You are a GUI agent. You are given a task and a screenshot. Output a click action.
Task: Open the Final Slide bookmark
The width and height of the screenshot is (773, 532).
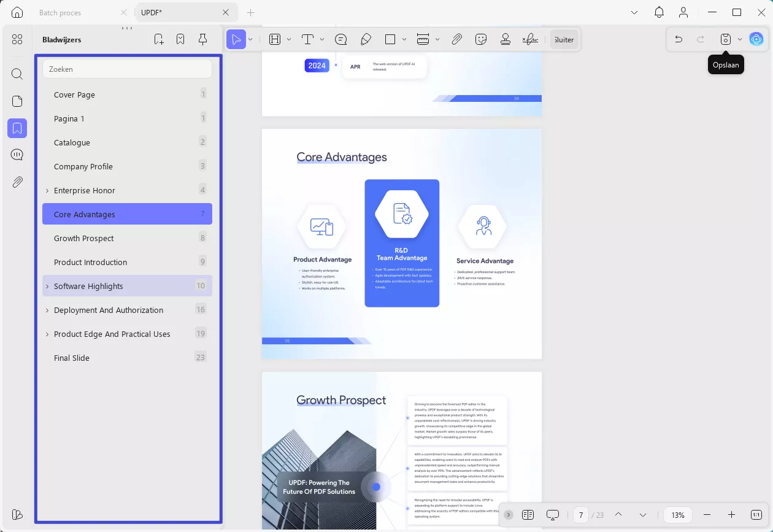coord(127,358)
